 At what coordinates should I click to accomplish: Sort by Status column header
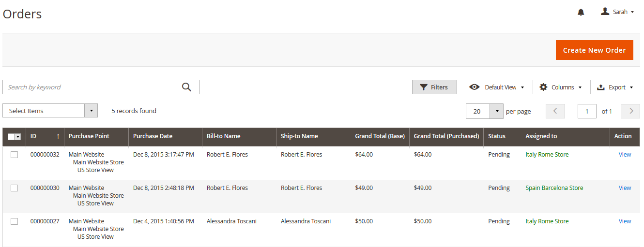[x=497, y=136]
